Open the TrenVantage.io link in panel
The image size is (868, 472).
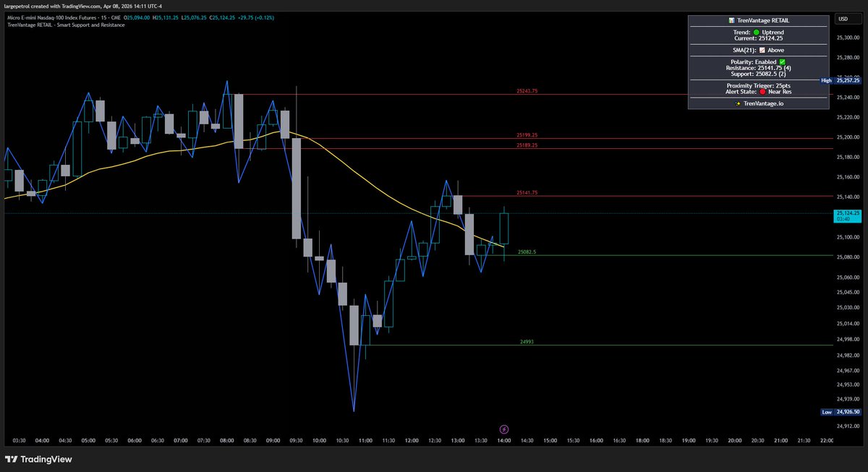coord(762,104)
